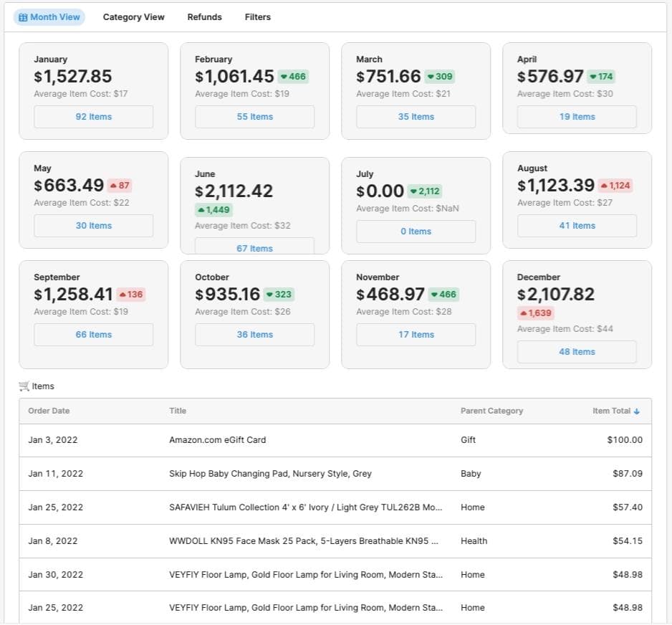
Task: Click August's red 1,124 increase badge
Action: pos(615,186)
